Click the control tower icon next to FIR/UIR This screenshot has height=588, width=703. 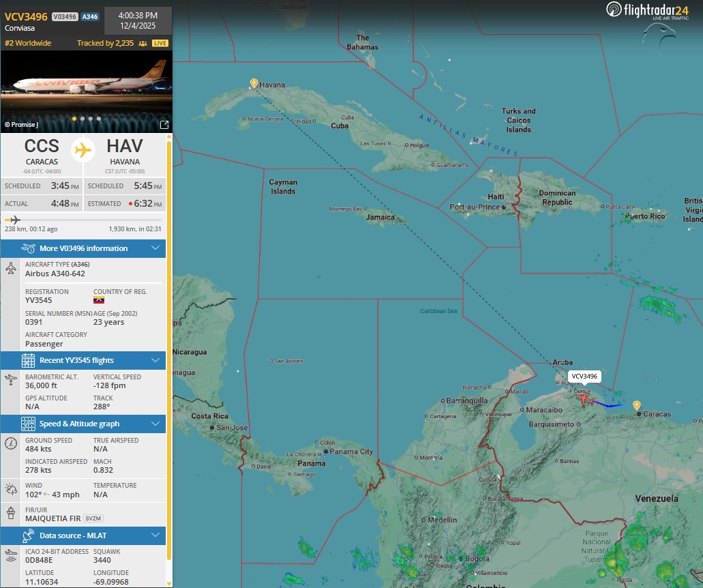(x=11, y=513)
